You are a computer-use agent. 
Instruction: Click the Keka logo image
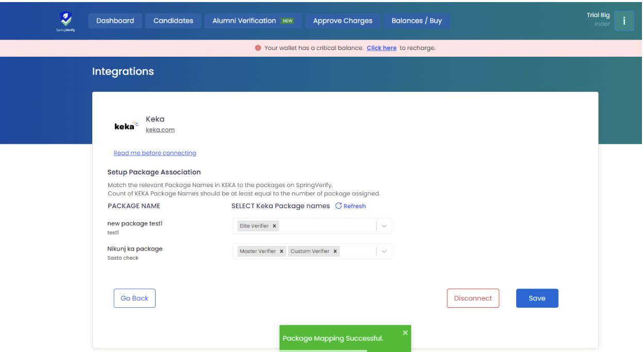point(126,126)
